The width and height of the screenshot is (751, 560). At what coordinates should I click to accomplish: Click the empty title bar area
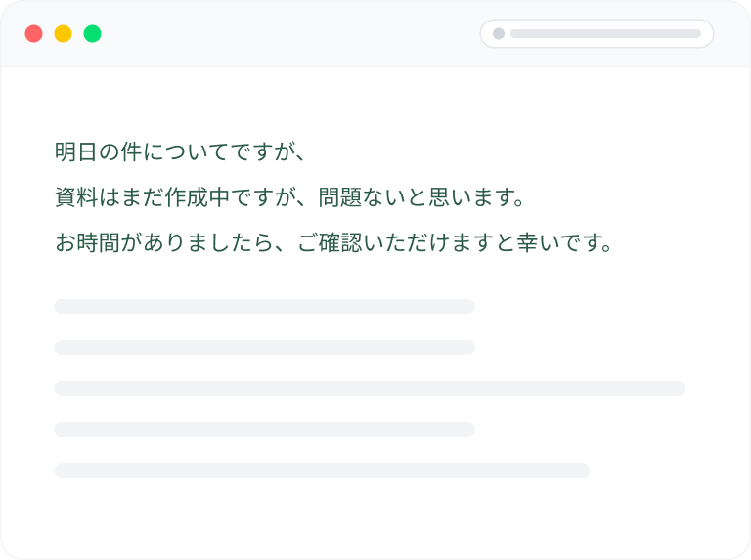(x=293, y=34)
